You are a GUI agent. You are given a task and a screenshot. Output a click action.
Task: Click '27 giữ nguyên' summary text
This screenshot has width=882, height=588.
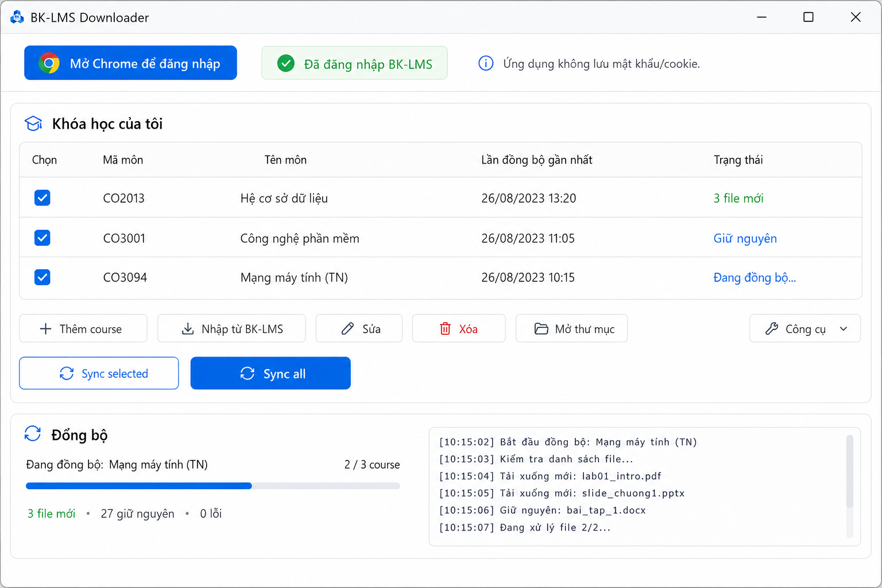point(137,513)
